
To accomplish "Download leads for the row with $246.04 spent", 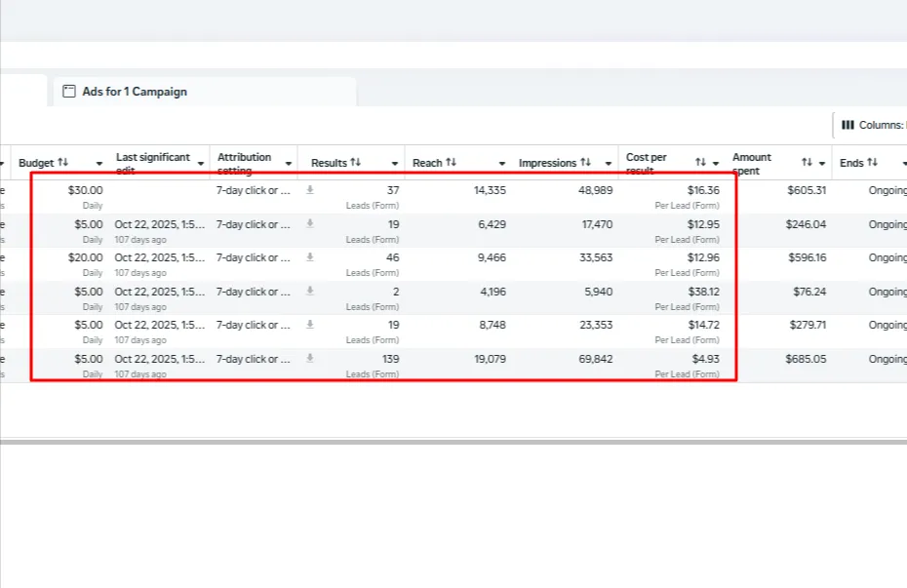I will [310, 223].
